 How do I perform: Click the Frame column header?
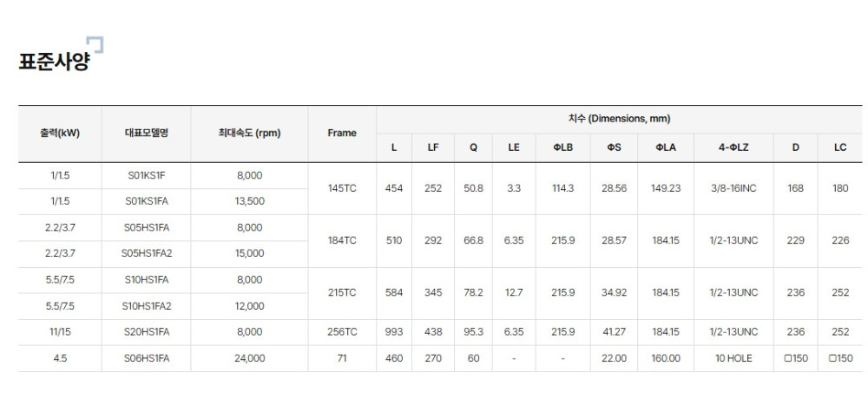click(x=342, y=133)
